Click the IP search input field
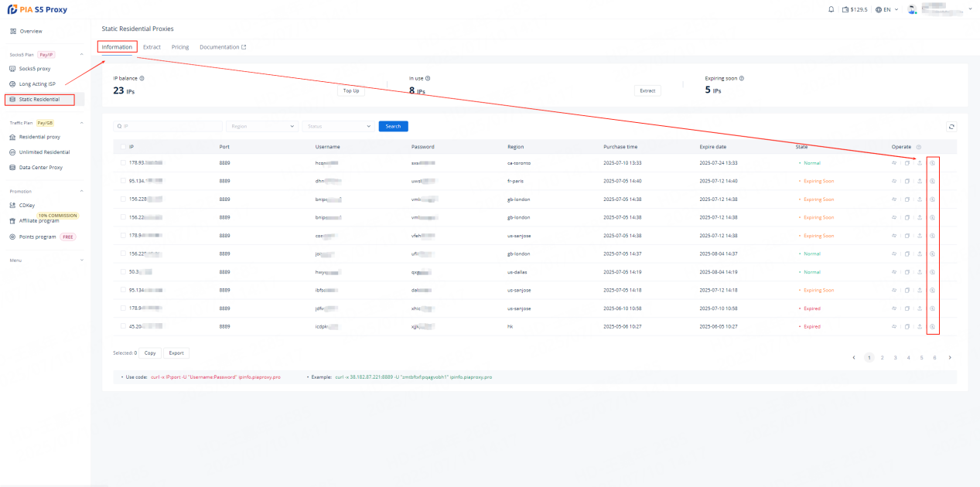Screen dimensions: 980x487 167,127
